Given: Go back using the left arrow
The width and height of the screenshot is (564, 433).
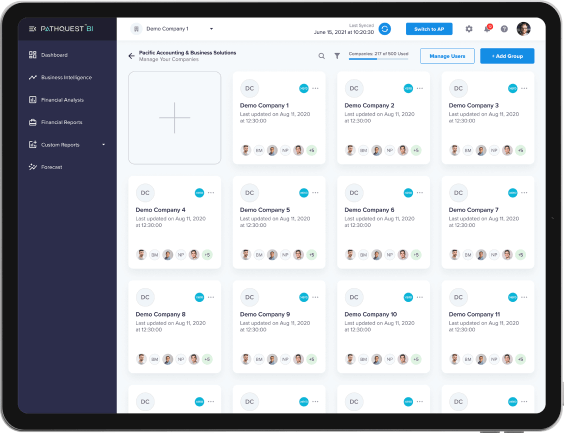Looking at the screenshot, I should click(x=131, y=56).
